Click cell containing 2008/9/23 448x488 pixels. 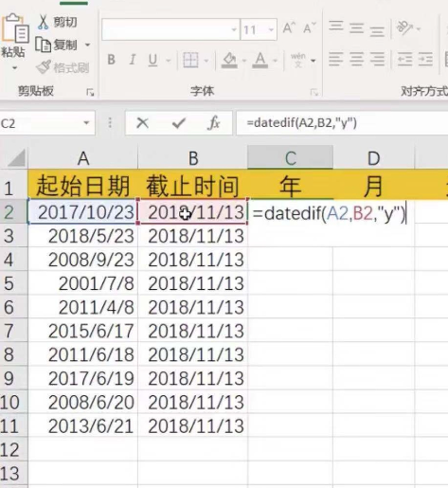83,260
